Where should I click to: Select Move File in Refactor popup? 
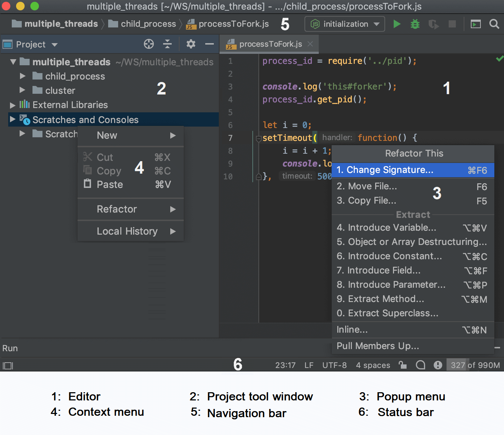coord(413,186)
